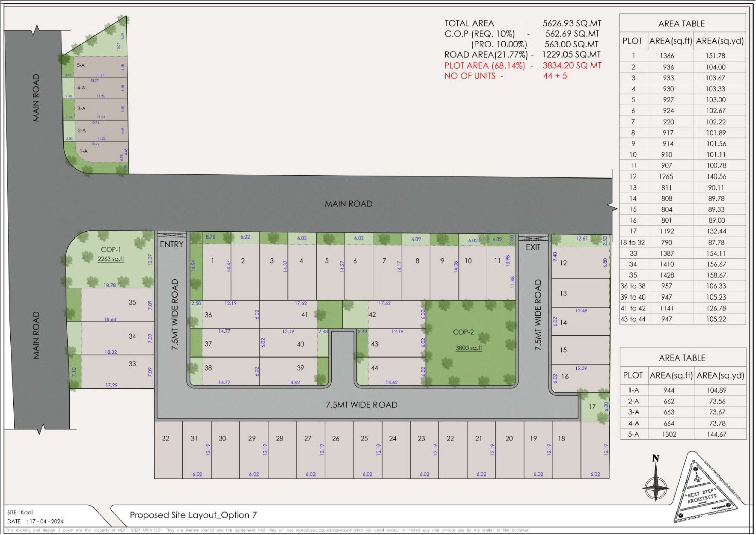Screen dimensions: 756x535
Task: Open the upper AREA TABLE header
Action: 681,23
